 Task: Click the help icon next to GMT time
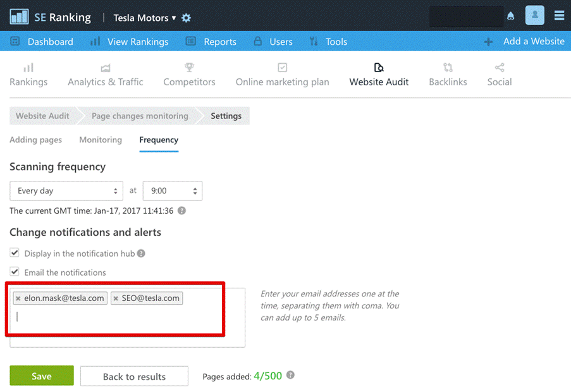pos(181,211)
